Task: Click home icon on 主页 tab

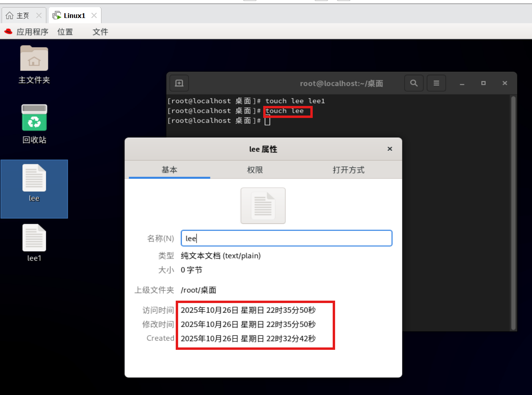Action: point(10,16)
